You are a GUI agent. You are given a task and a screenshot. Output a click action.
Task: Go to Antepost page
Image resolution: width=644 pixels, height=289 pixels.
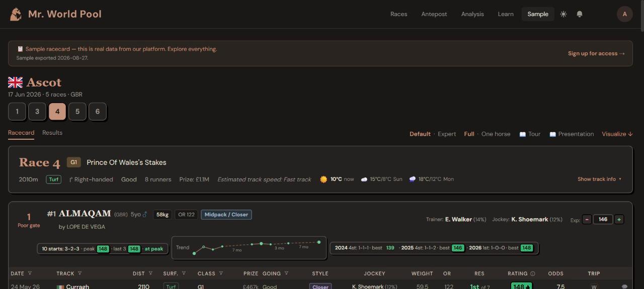click(x=434, y=14)
